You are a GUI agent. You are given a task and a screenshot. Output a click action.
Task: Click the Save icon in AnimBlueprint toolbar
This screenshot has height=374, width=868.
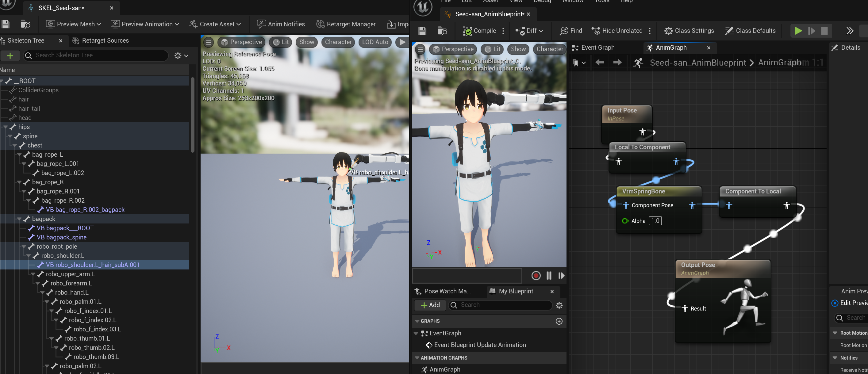click(x=422, y=31)
